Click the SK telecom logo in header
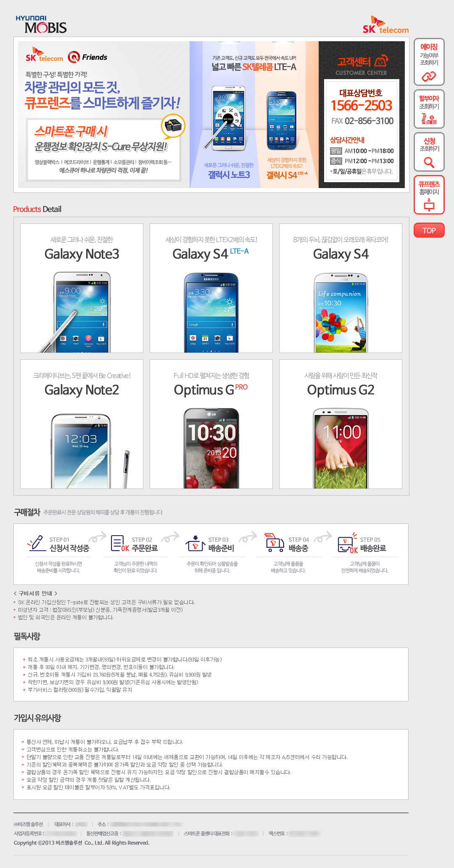 pos(385,25)
